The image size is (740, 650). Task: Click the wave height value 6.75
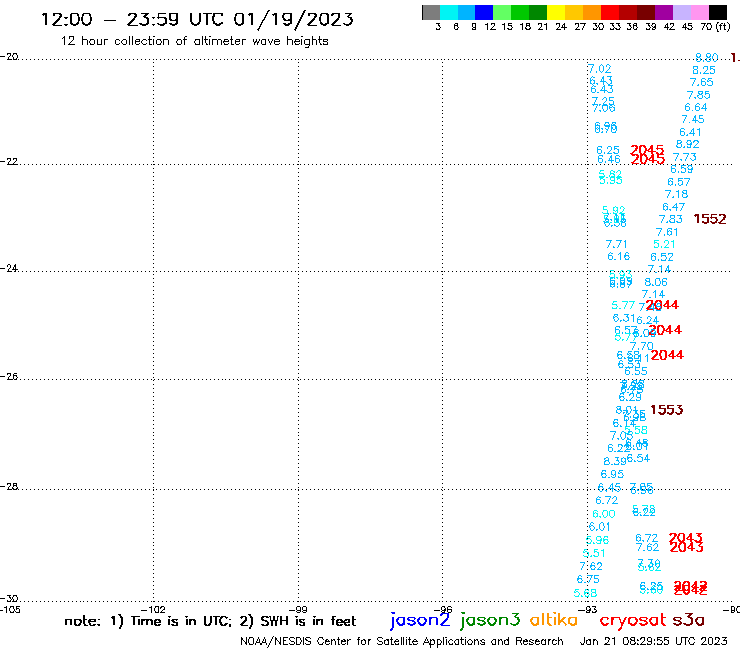(x=588, y=580)
